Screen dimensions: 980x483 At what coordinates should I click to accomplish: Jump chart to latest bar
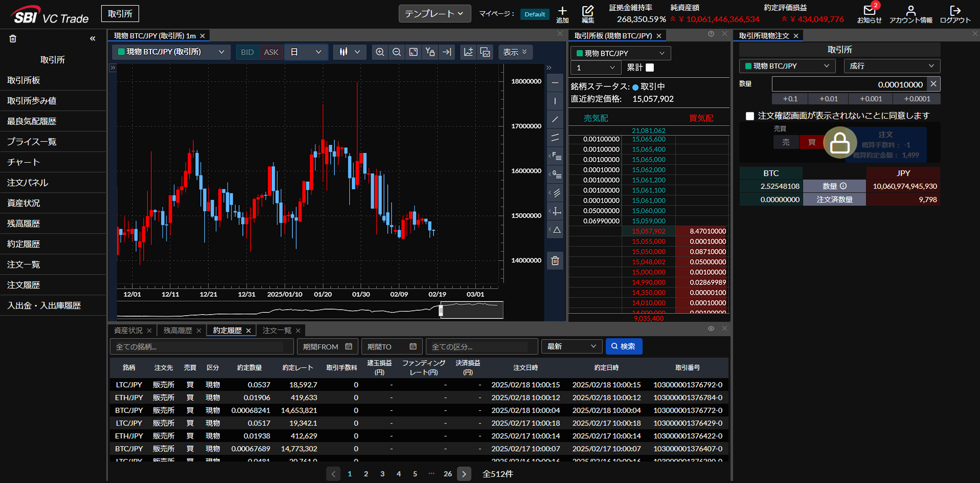tap(447, 52)
